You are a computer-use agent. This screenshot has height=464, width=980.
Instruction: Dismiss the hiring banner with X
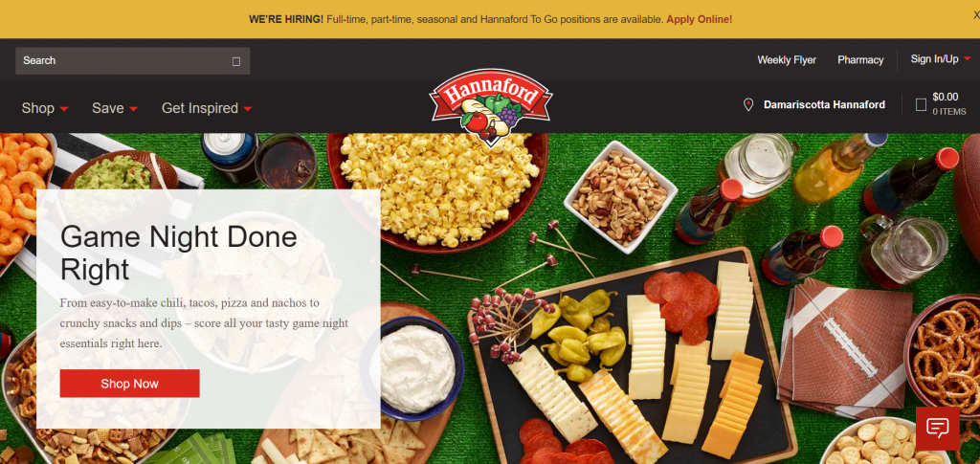pos(975,15)
